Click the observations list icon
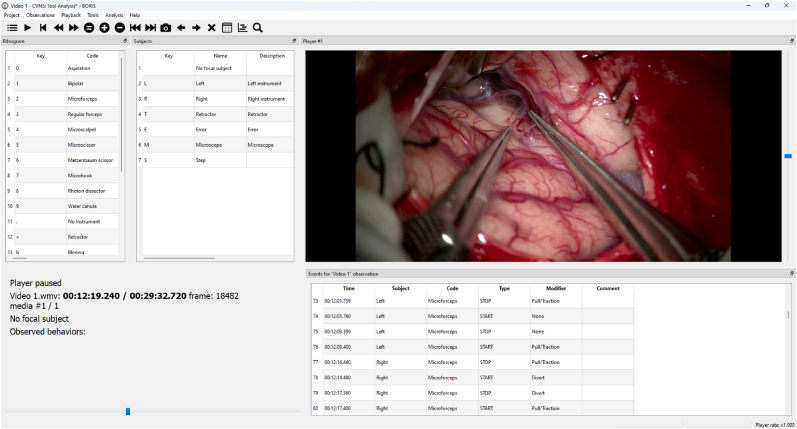Image resolution: width=797 pixels, height=429 pixels. tap(12, 28)
